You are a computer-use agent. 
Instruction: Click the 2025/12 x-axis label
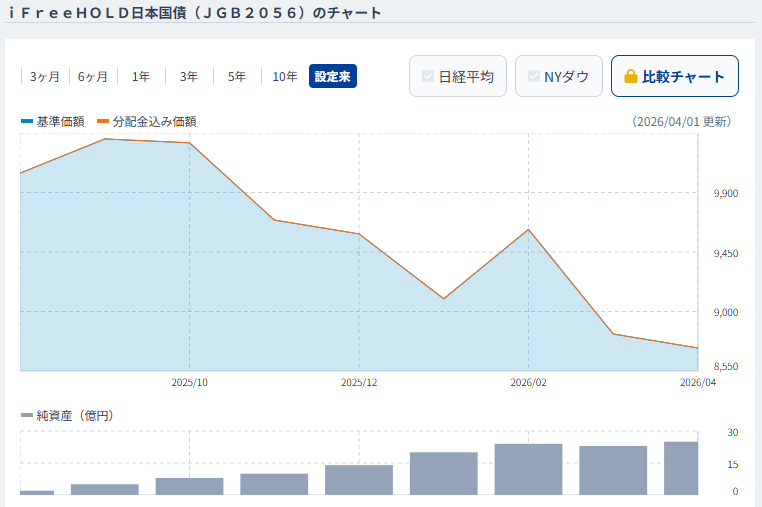point(359,383)
